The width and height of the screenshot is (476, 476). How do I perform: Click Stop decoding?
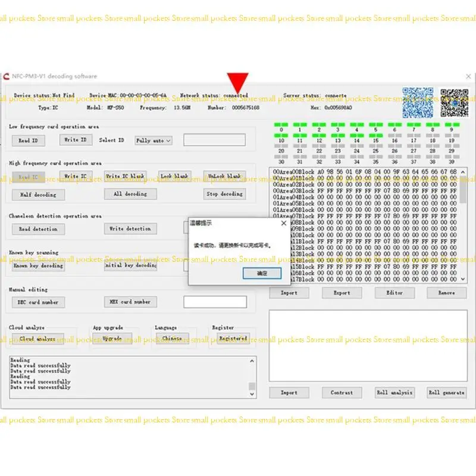(224, 194)
